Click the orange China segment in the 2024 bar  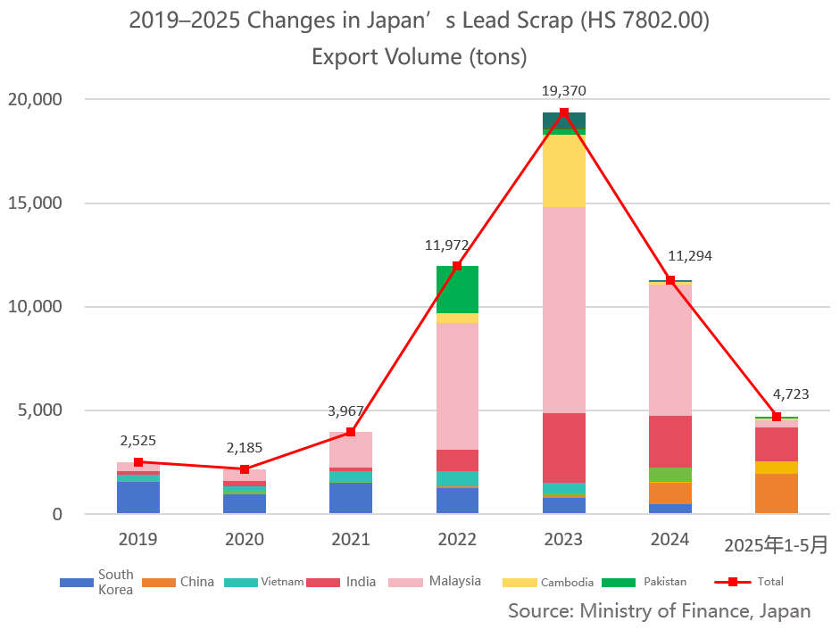coord(670,493)
